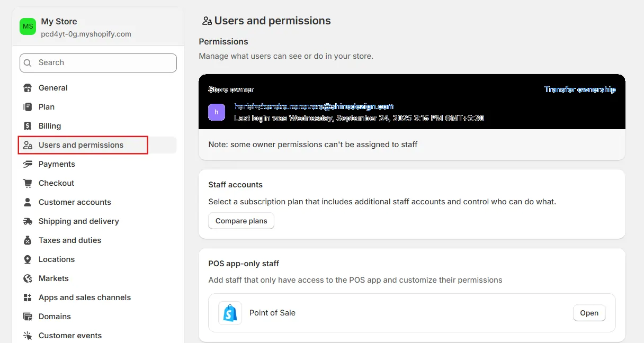Click the Transfer ownership link
The height and width of the screenshot is (343, 644).
point(580,89)
